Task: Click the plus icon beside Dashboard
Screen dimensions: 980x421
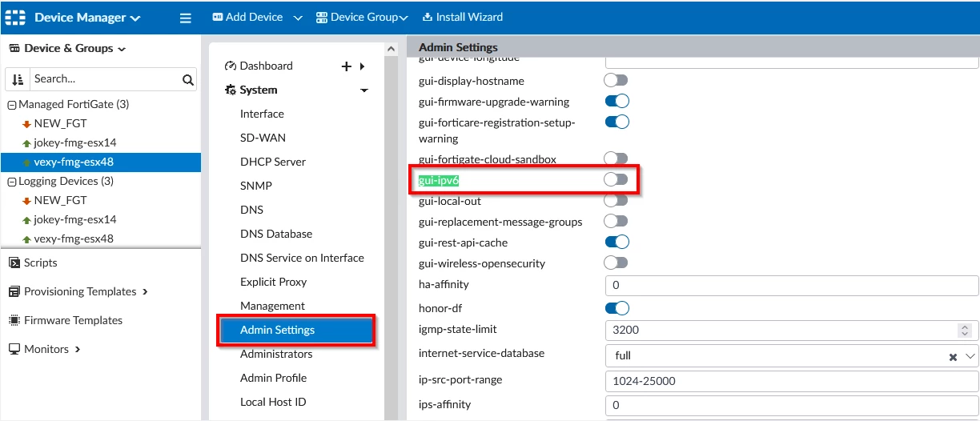Action: 347,66
